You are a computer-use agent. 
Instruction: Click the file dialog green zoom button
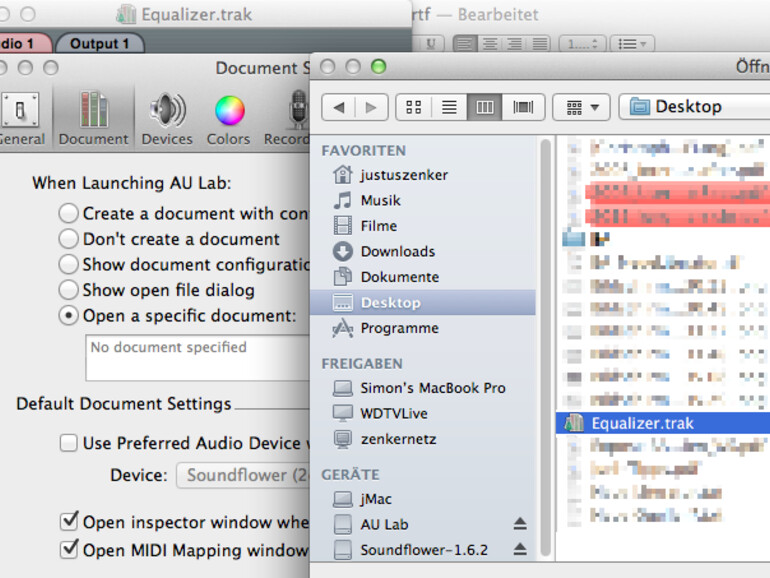tap(379, 66)
